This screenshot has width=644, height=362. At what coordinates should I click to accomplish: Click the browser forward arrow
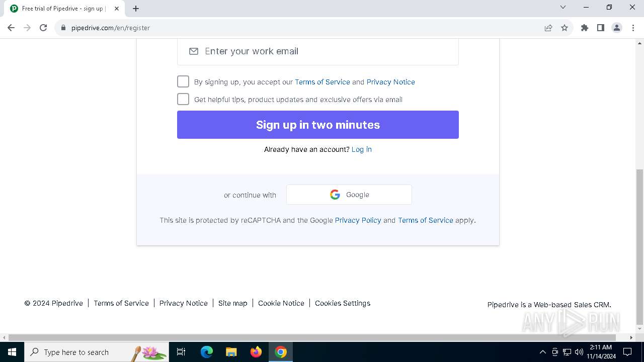pos(27,28)
